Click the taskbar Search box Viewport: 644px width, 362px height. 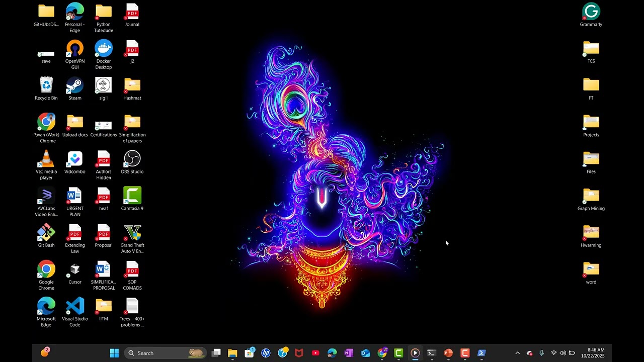pyautogui.click(x=165, y=353)
